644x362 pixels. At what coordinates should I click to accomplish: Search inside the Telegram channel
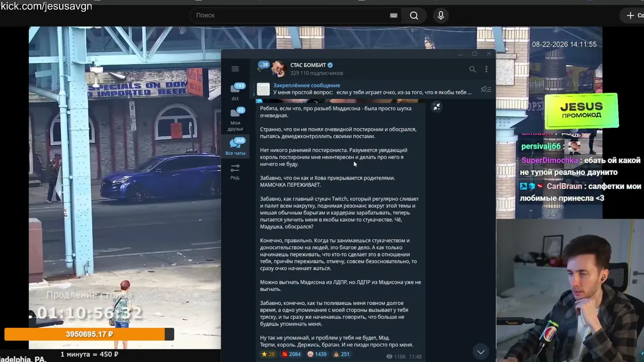[472, 69]
